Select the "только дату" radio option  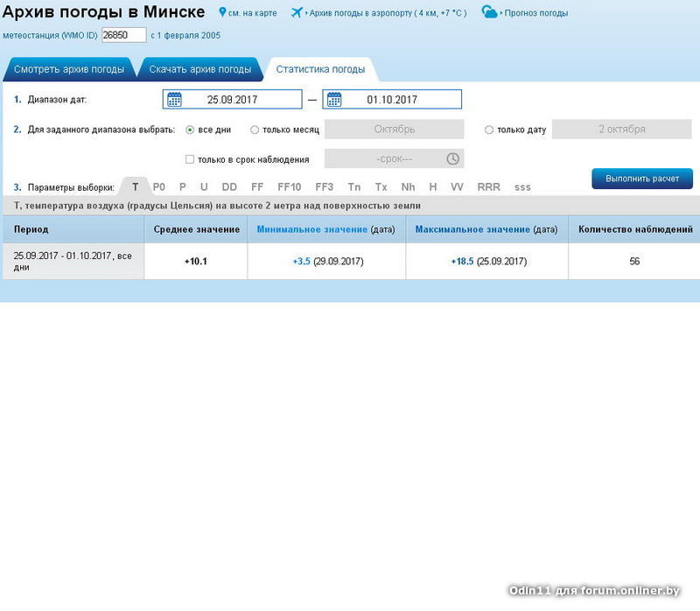[489, 130]
